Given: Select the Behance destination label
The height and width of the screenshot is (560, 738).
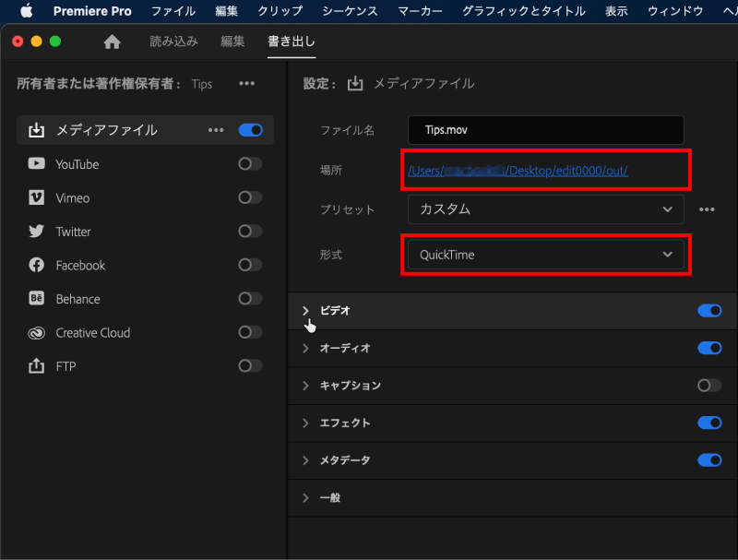Looking at the screenshot, I should coord(77,299).
